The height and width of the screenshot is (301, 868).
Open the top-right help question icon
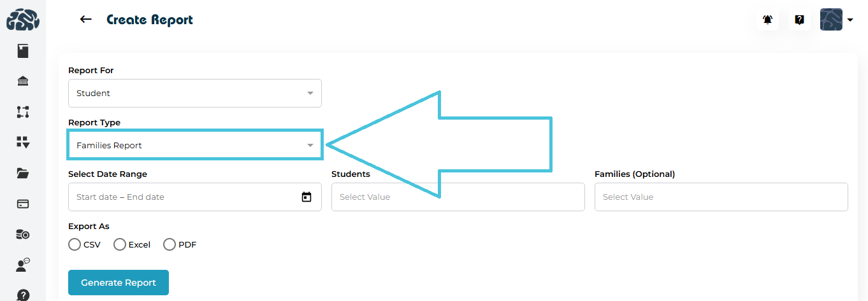point(799,20)
